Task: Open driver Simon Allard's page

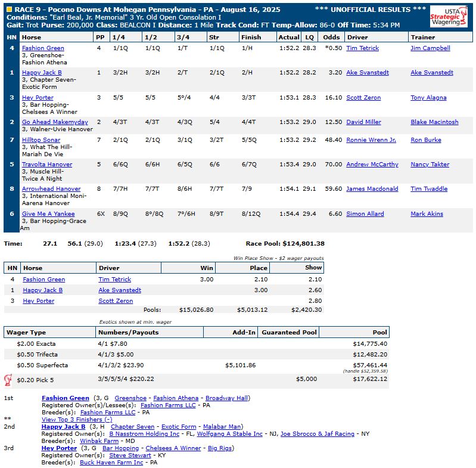Action: pyautogui.click(x=365, y=214)
